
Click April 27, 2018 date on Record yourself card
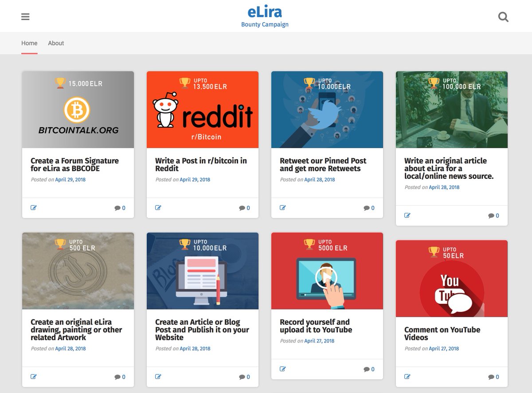320,341
